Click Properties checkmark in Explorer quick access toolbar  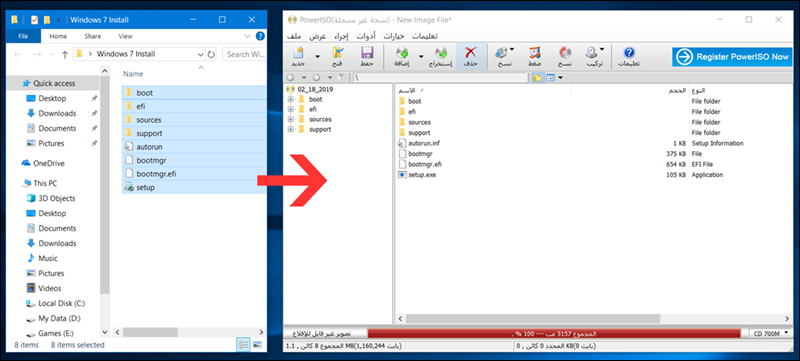[x=34, y=20]
